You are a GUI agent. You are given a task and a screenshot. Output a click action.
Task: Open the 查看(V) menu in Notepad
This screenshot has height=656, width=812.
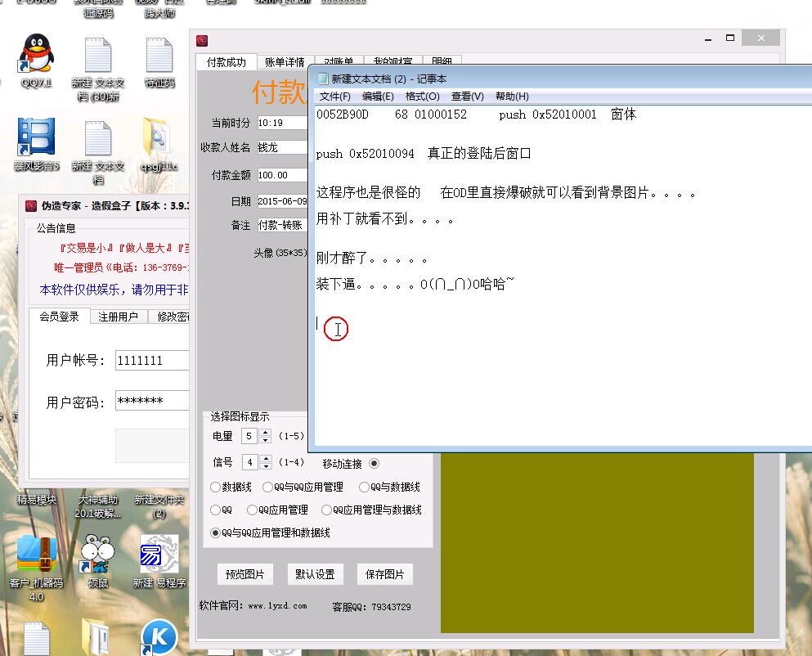[467, 97]
